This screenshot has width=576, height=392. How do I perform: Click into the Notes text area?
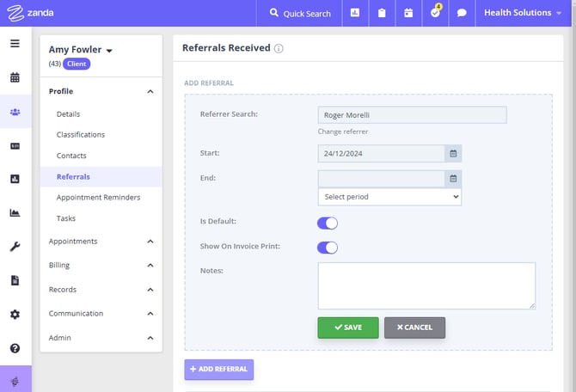click(426, 285)
